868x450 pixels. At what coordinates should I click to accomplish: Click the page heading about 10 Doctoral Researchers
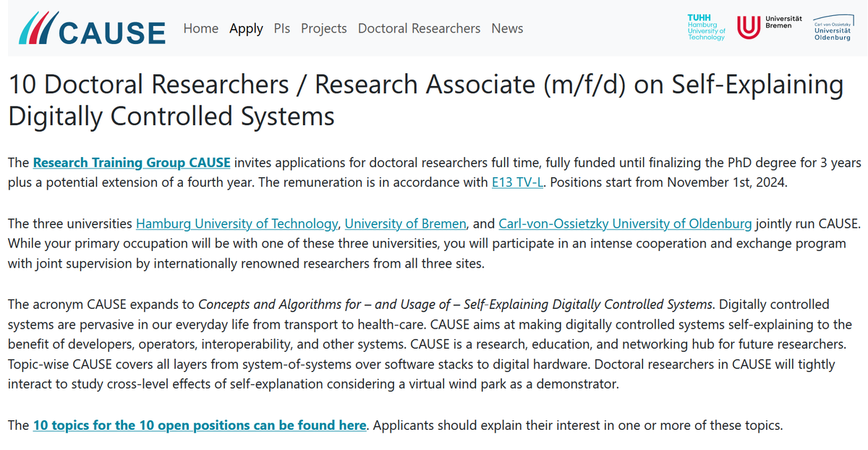point(425,100)
